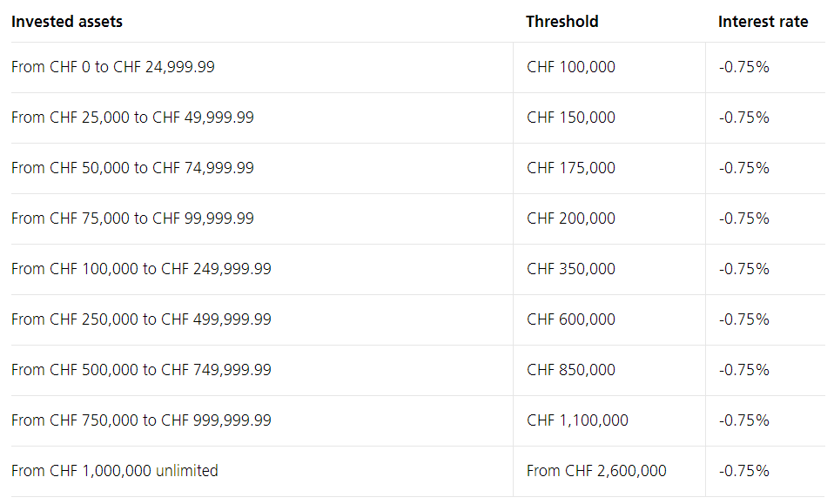Screen dimensions: 834x504
Task: Click the Interest rate column header
Action: (x=763, y=21)
